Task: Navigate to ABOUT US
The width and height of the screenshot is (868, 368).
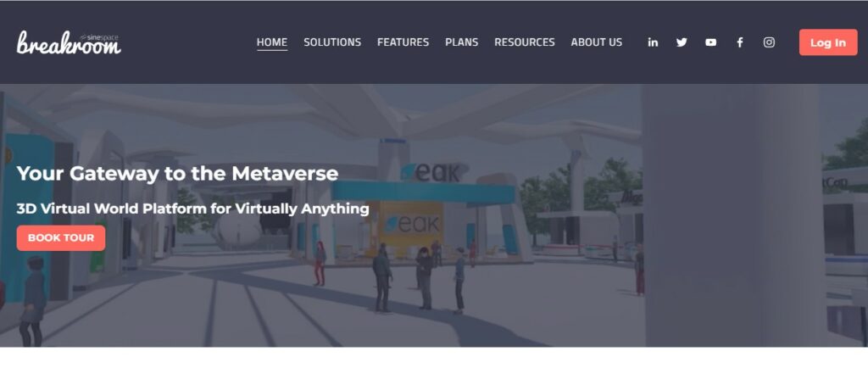Action: pyautogui.click(x=596, y=42)
